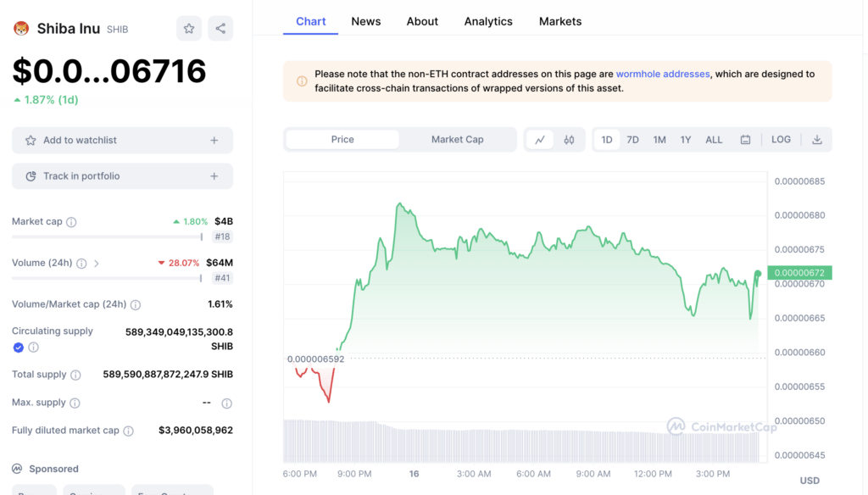
Task: Click the Market cap rank progress bar
Action: click(108, 237)
